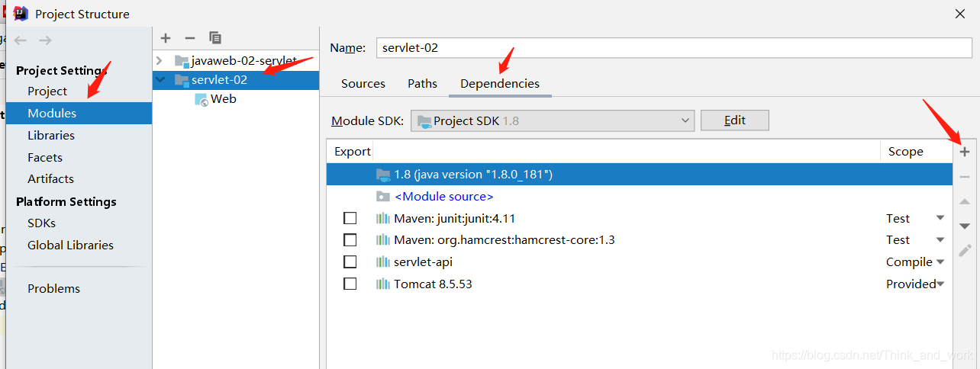Edit dependency pencil icon
980x369 pixels.
point(965,250)
